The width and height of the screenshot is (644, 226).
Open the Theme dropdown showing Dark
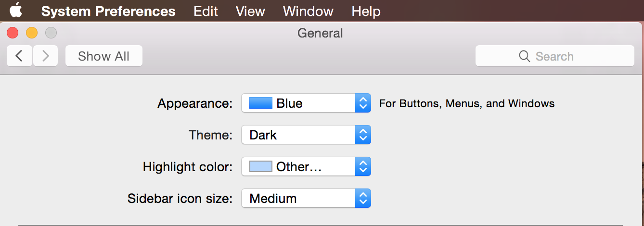point(298,135)
